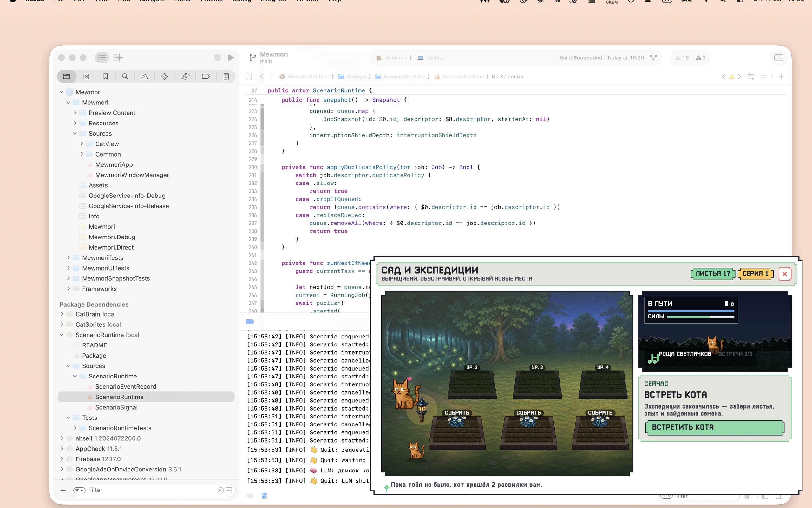Image resolution: width=812 pixels, height=508 pixels.
Task: Click the ВСТРЕТИТЬ КОТА button
Action: 715,427
